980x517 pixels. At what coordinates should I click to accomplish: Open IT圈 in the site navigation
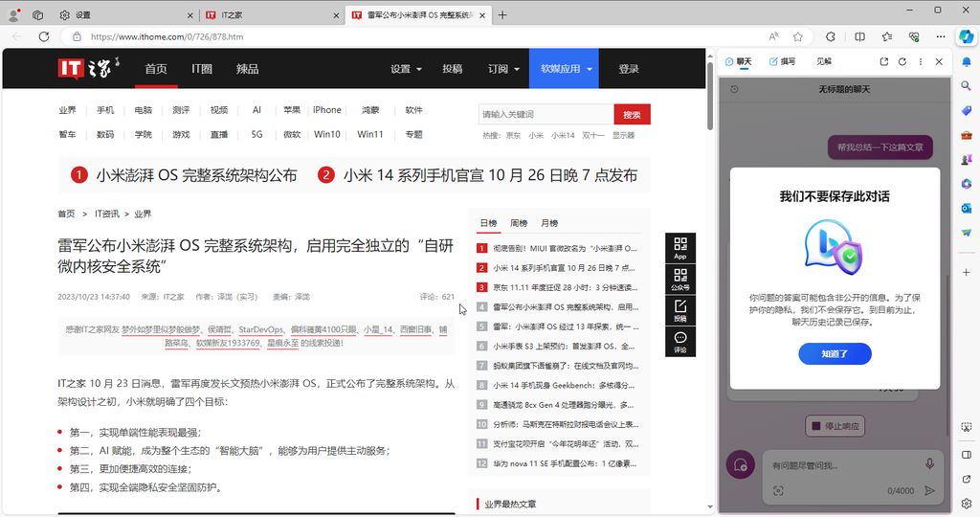202,69
